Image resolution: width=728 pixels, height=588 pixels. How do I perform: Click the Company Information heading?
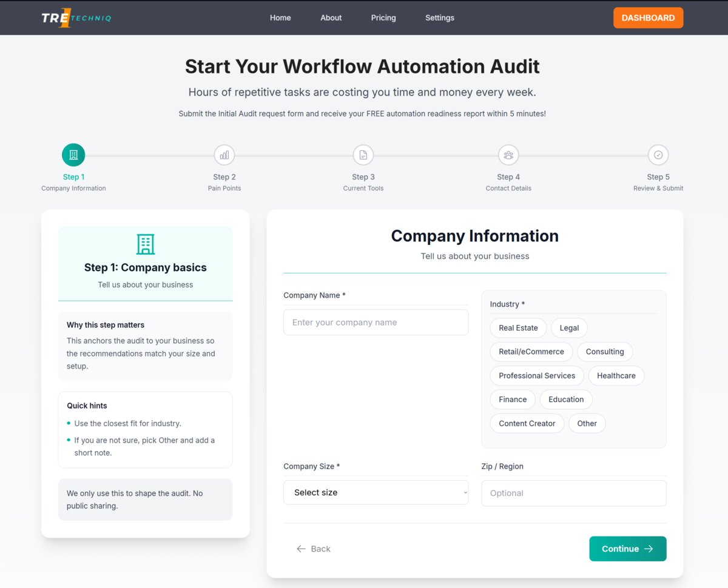tap(475, 236)
